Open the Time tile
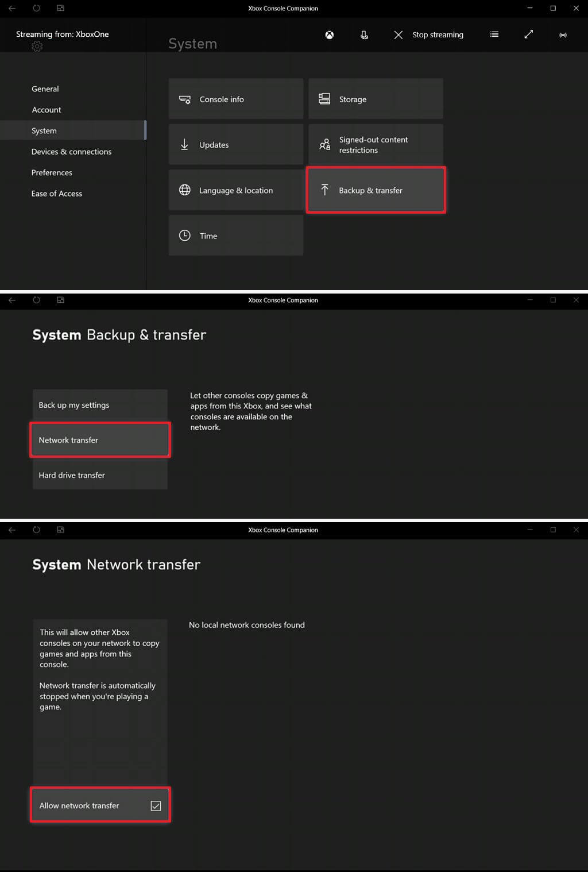The image size is (588, 872). click(236, 236)
